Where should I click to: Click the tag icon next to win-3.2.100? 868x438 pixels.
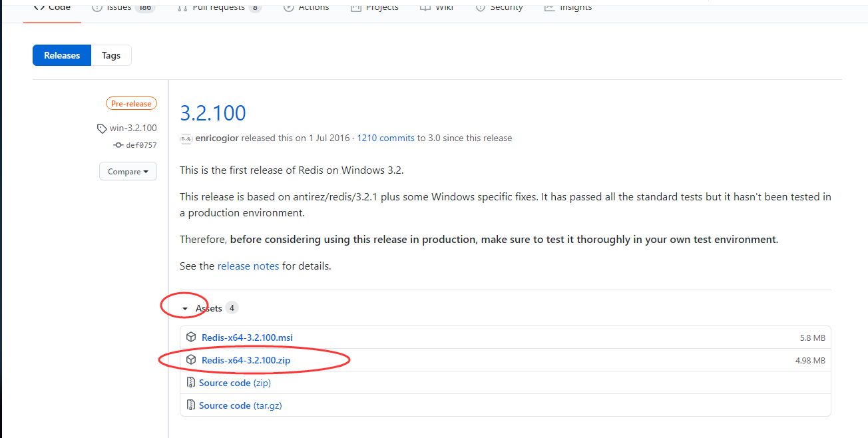click(x=101, y=128)
